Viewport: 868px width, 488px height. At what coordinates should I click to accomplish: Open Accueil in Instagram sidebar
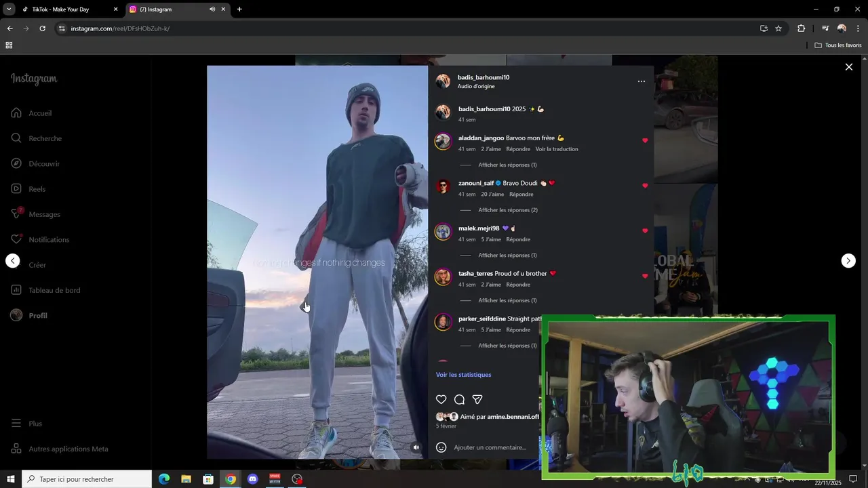[x=31, y=113]
